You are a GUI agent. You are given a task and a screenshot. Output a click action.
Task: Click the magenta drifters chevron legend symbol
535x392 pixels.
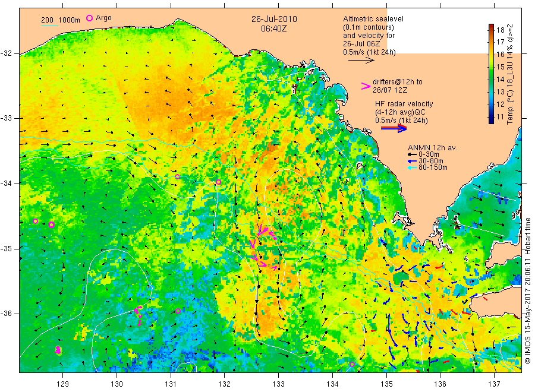(366, 86)
